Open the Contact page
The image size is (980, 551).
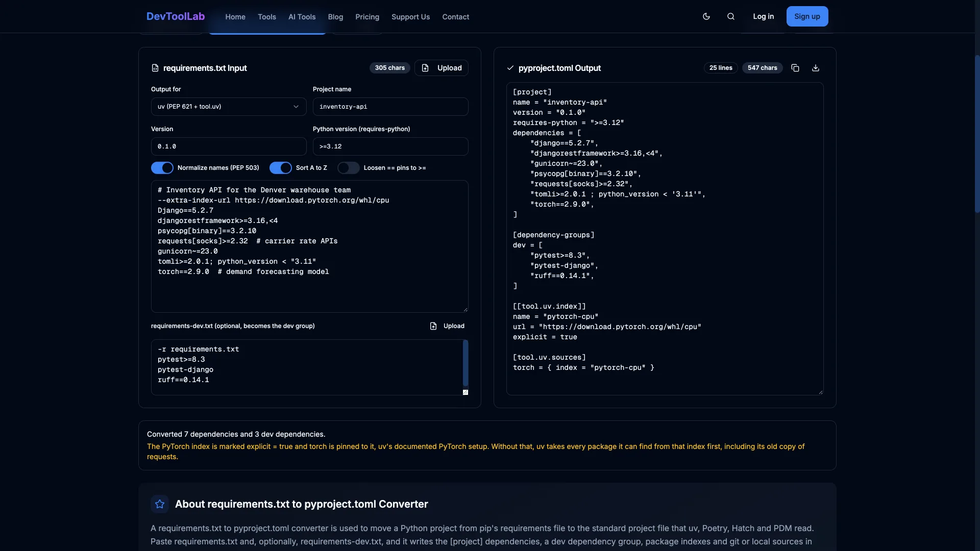456,17
